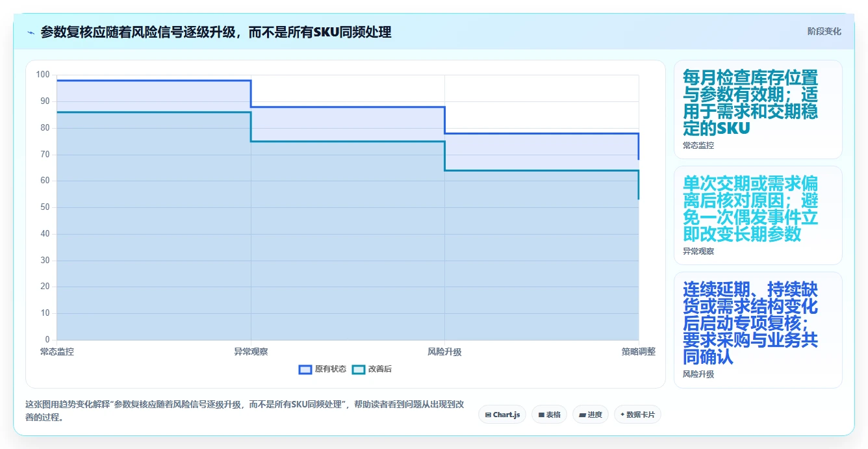Click the chart description text below the chart
The image size is (868, 449).
tap(244, 411)
